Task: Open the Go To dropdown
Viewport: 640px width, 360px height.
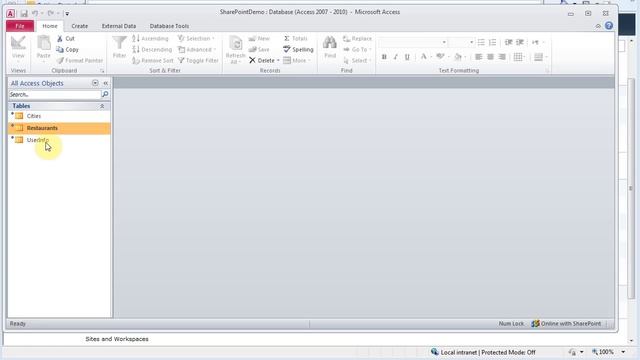Action: [357, 49]
